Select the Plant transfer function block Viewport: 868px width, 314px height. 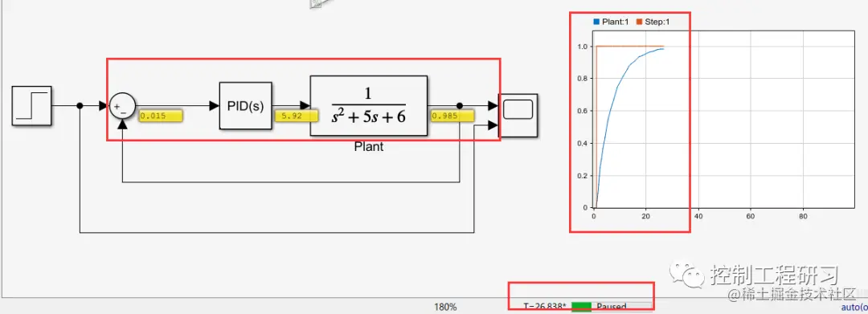tap(368, 105)
